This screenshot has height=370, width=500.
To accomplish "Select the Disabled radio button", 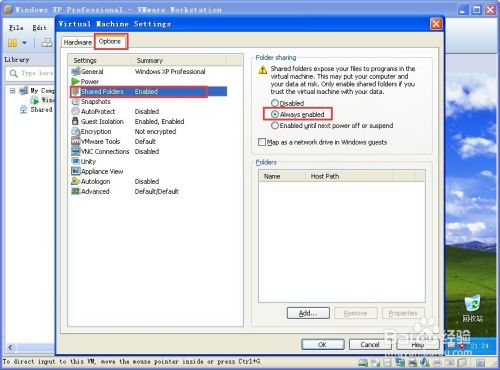I will click(275, 103).
